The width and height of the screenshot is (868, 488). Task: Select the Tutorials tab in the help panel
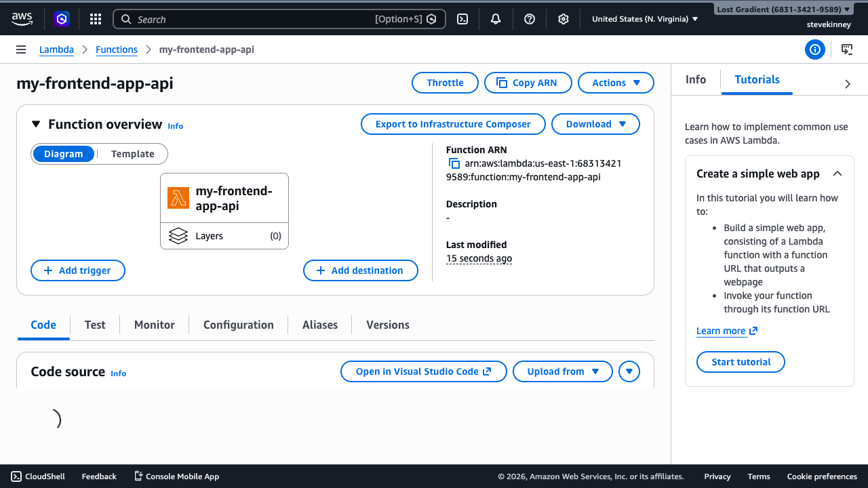(757, 79)
